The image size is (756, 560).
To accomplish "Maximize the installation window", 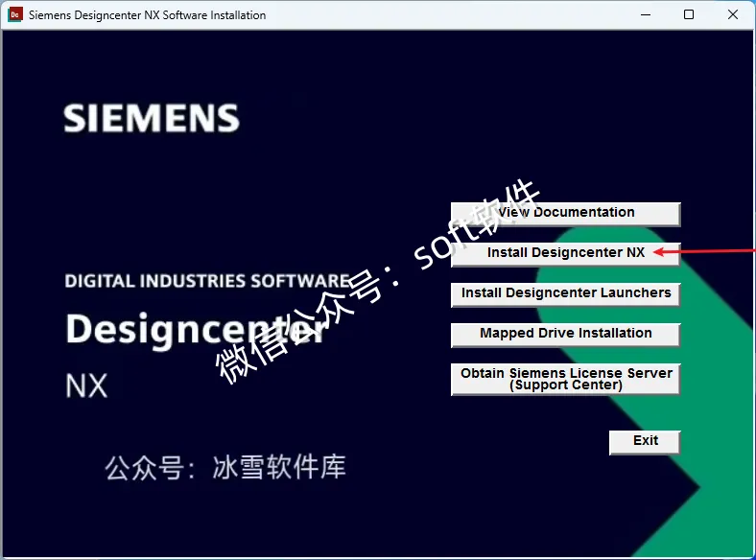I will click(x=689, y=14).
